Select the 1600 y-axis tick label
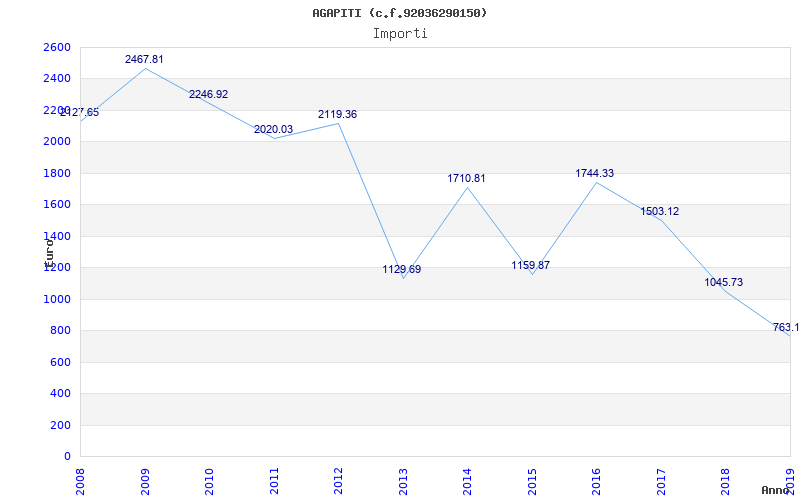Screen dimensions: 800x500 [57, 205]
